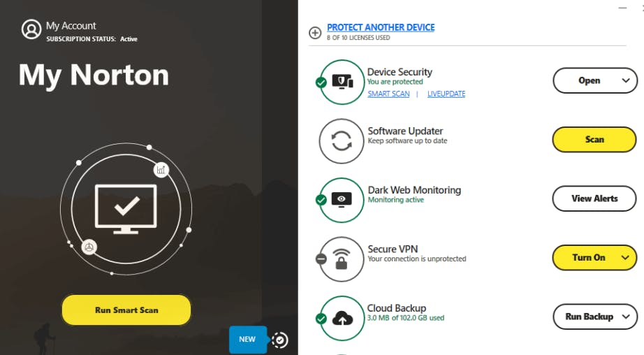The height and width of the screenshot is (355, 644).
Task: Click the chart icon on the orbit ring
Action: pyautogui.click(x=161, y=170)
